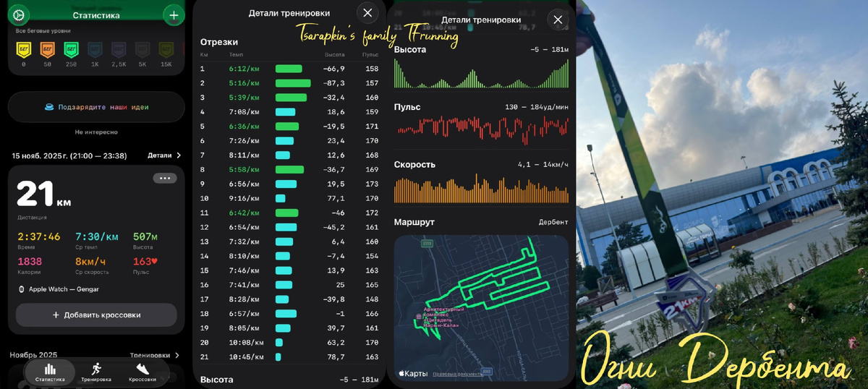868x389 pixels.
Task: Open Тренировки list for Ноябрь 2025
Action: click(155, 355)
